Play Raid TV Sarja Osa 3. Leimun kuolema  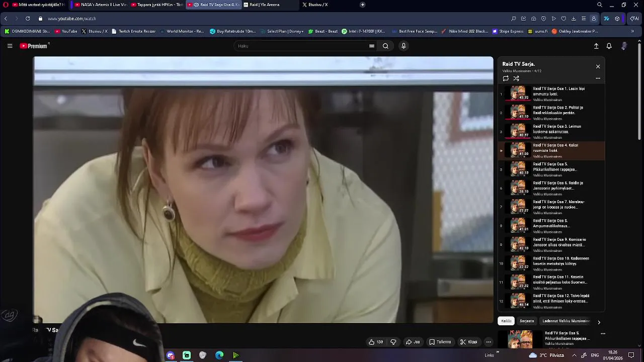pos(551,131)
